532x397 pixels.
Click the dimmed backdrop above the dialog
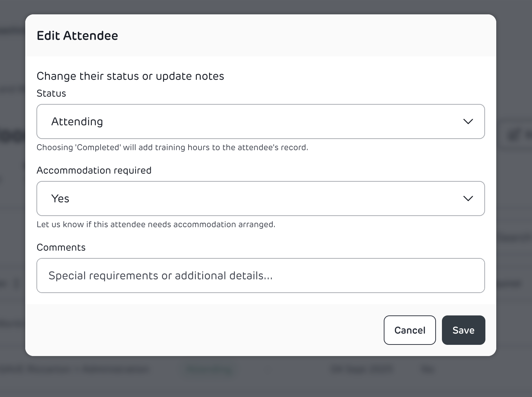(x=266, y=6)
